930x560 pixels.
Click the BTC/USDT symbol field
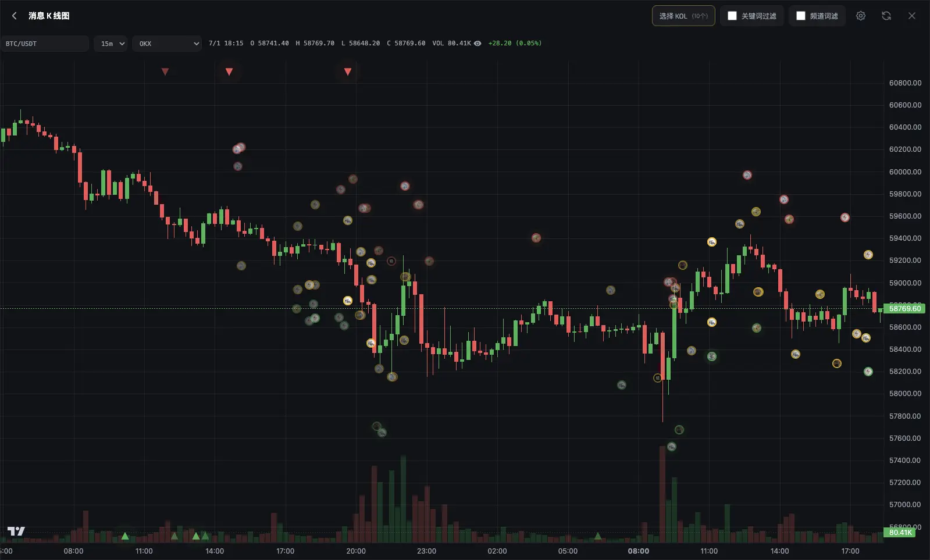tap(45, 44)
